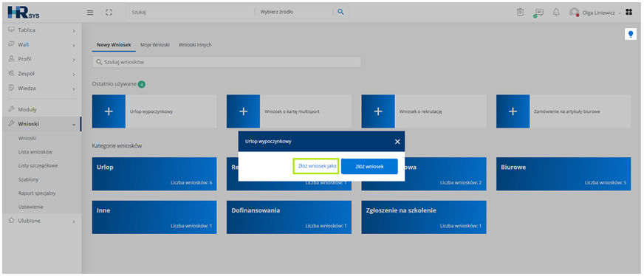Viewport: 644px width, 276px height.
Task: Expand the Ulubione submenu chevron
Action: pyautogui.click(x=74, y=221)
